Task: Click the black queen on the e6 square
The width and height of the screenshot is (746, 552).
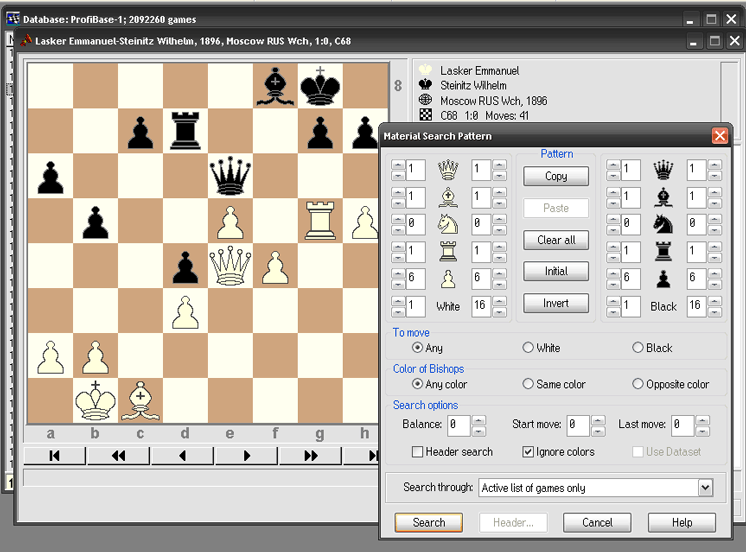Action: pyautogui.click(x=230, y=176)
